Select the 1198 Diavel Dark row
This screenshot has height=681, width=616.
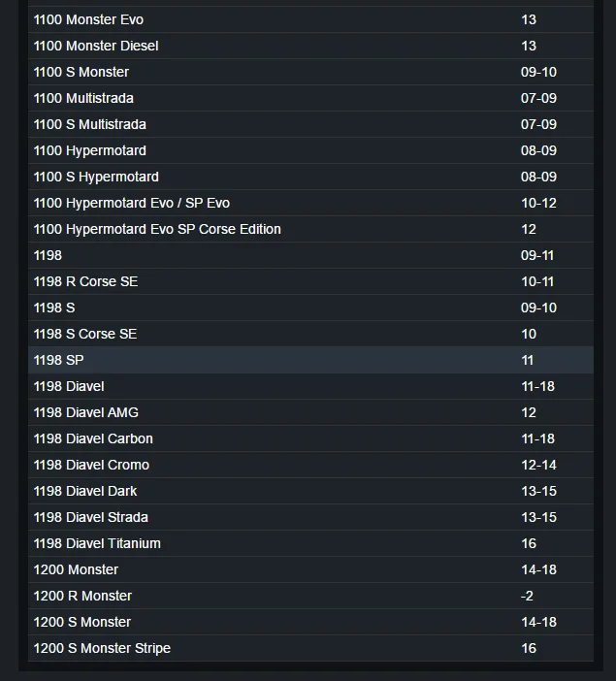85,491
